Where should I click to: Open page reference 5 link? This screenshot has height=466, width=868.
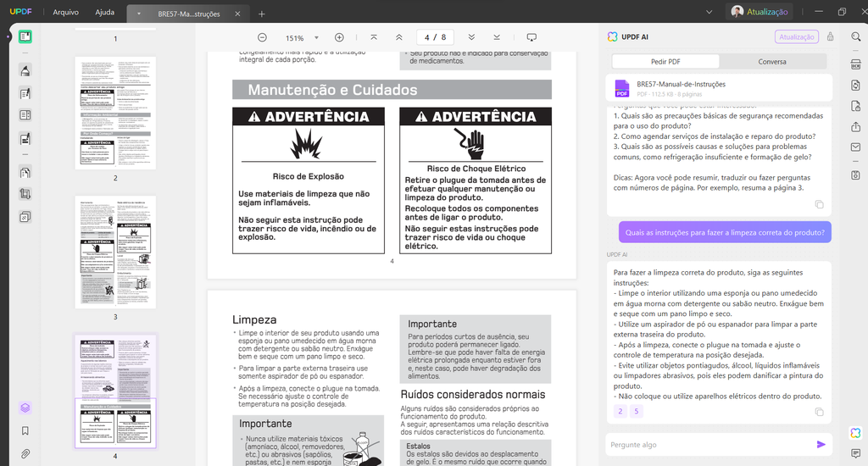click(x=637, y=411)
